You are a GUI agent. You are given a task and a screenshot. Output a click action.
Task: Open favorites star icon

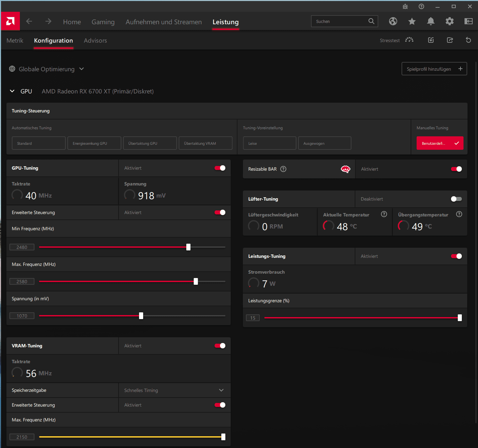412,22
